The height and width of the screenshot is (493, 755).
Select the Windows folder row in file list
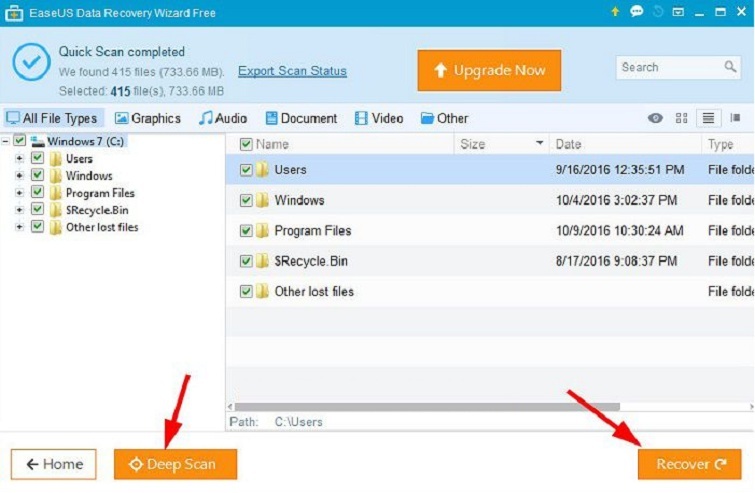(490, 200)
